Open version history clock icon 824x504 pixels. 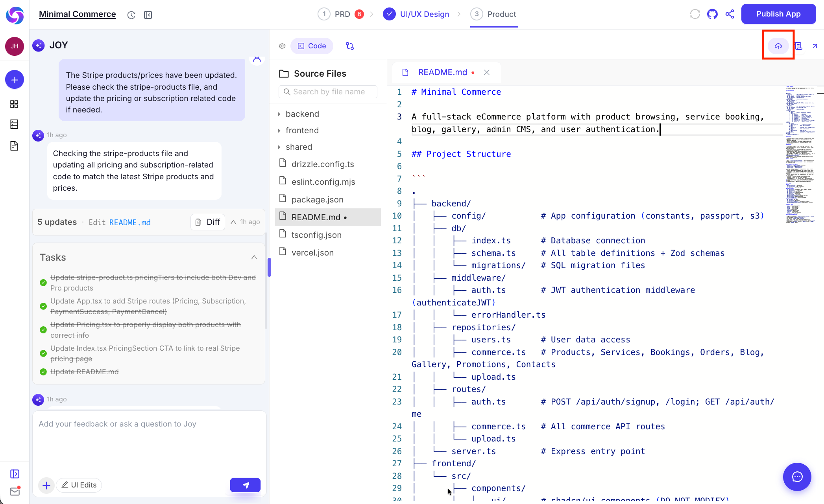[131, 15]
